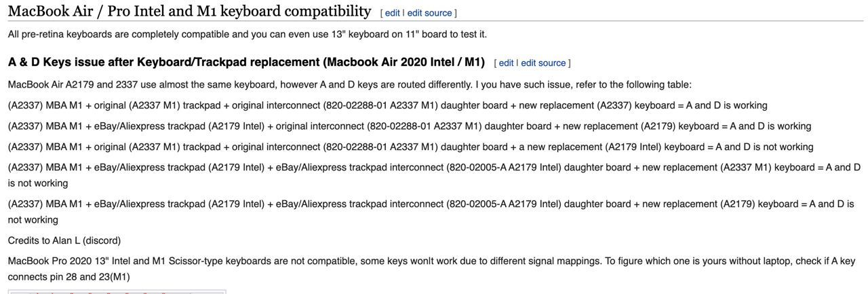Select the "All pre-retina keyboards" sentence

(248, 34)
